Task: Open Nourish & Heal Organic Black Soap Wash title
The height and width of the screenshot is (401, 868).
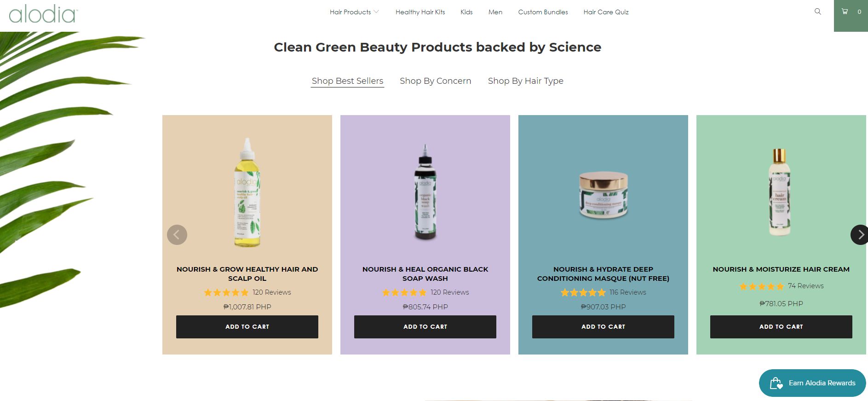Action: point(425,274)
